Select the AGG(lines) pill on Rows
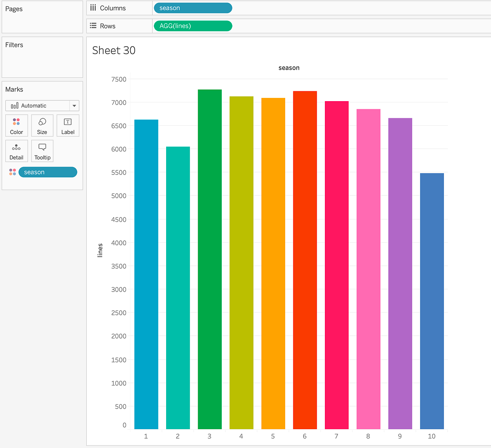The width and height of the screenshot is (491, 448). [192, 26]
